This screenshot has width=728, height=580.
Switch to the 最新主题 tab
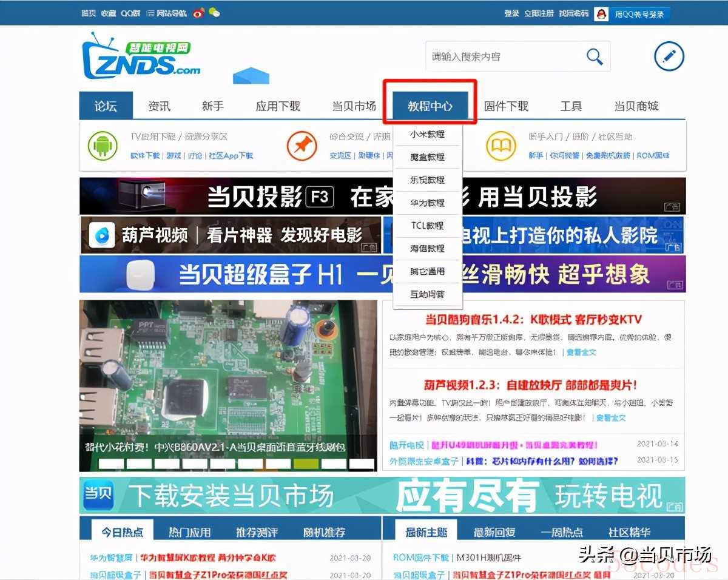[x=426, y=532]
